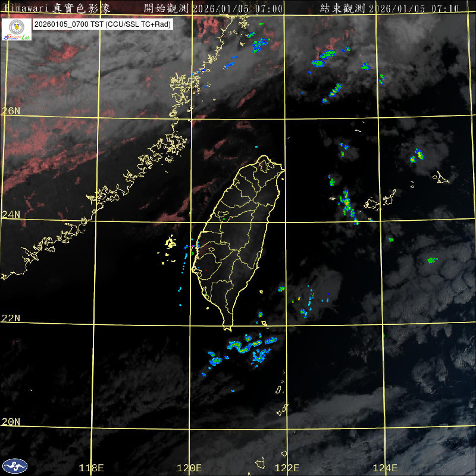Click the 120E longitude label
Screen dimensions: 476x476
pos(190,468)
